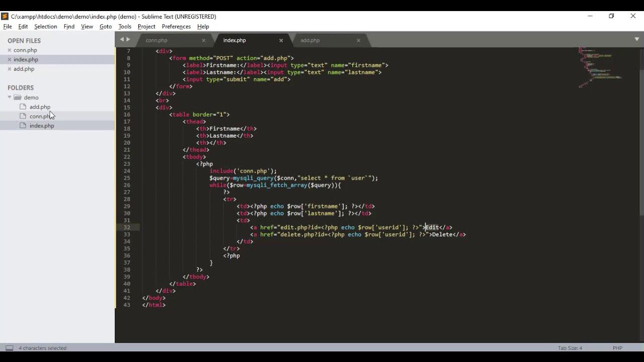Image resolution: width=644 pixels, height=362 pixels.
Task: Open the Selection menu
Action: point(45,27)
